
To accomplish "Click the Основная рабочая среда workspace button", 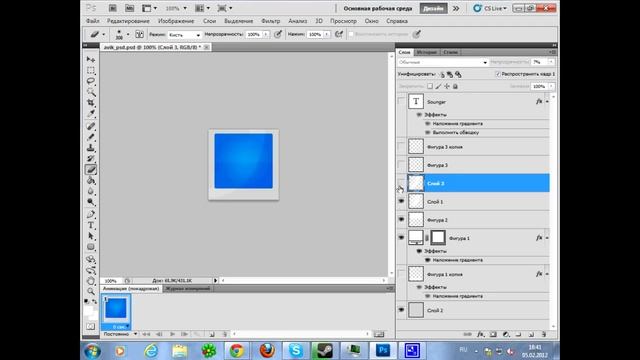I will coord(378,9).
